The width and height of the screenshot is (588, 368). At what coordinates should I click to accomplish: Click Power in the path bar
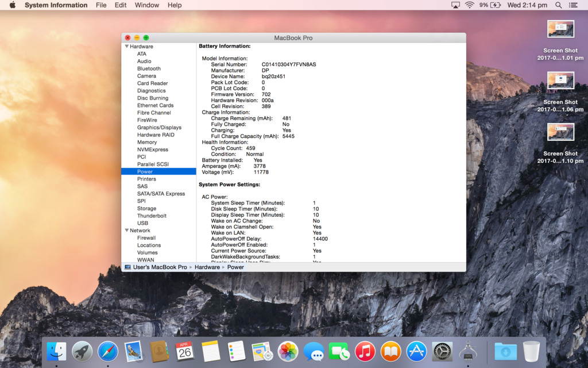(x=235, y=267)
